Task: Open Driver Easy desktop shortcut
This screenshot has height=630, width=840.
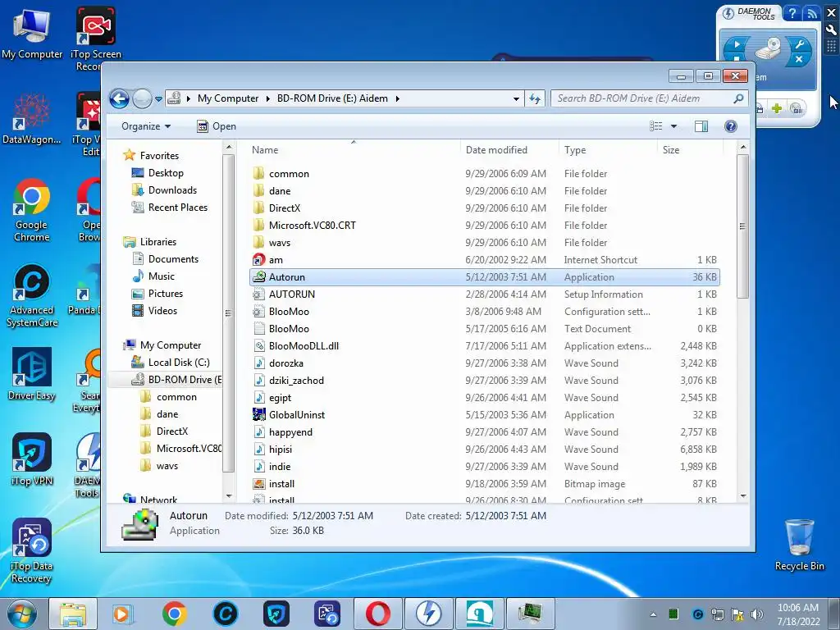Action: 32,374
